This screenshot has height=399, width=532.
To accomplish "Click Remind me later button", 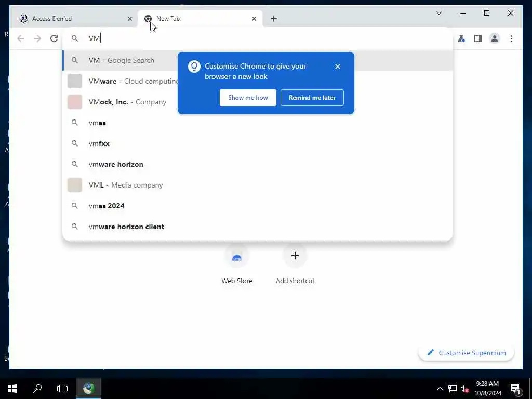I will pyautogui.click(x=312, y=98).
